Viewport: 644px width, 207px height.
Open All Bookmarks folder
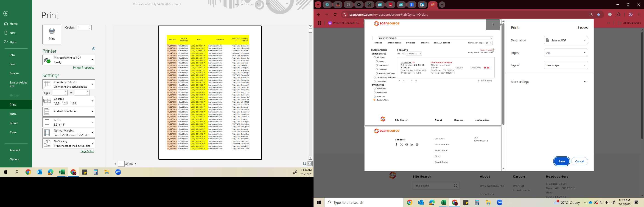tap(629, 23)
